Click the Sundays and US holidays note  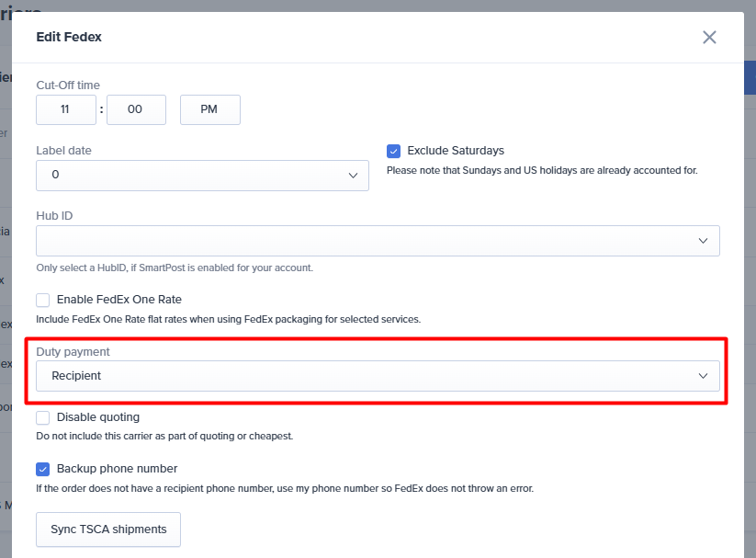[x=542, y=170]
